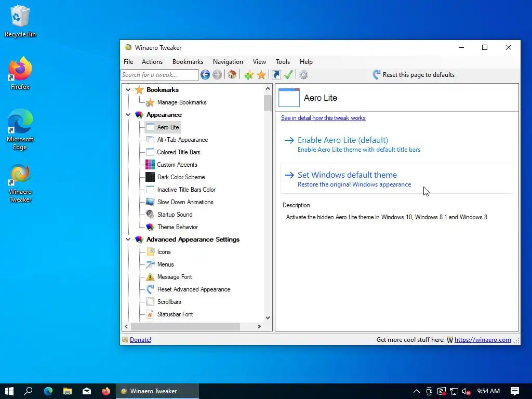Click the Message Font warning icon

tap(150, 277)
